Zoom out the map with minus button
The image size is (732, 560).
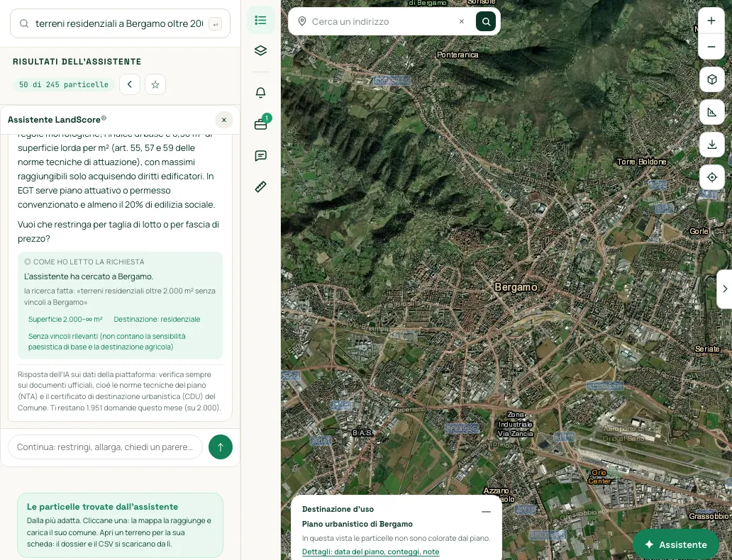(x=711, y=47)
